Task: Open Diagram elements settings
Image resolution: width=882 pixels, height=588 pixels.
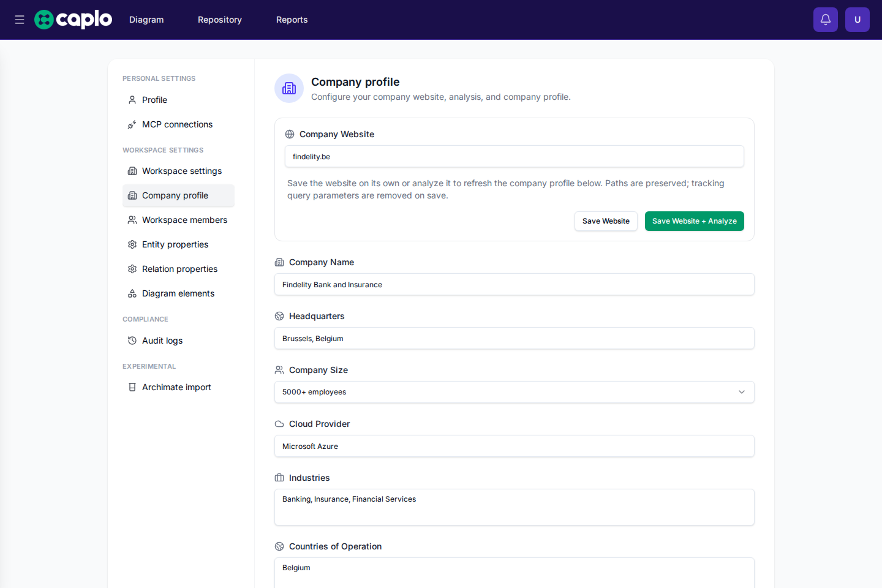Action: pos(178,293)
